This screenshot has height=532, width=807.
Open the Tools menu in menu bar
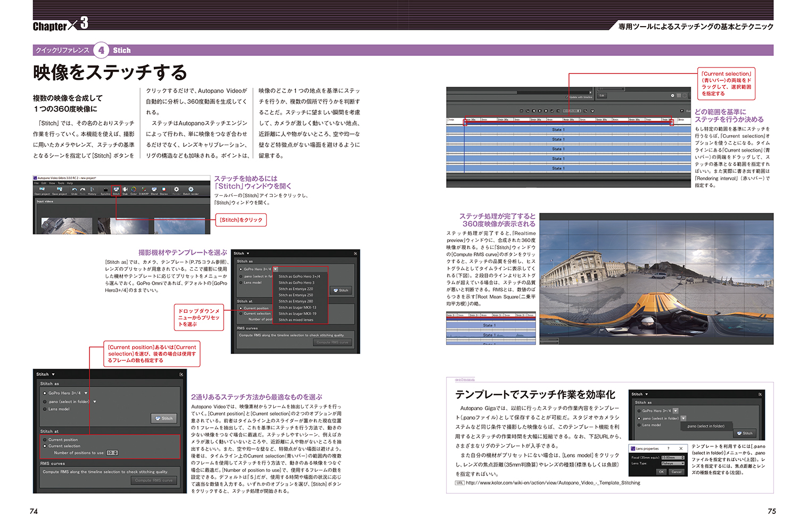(x=61, y=183)
